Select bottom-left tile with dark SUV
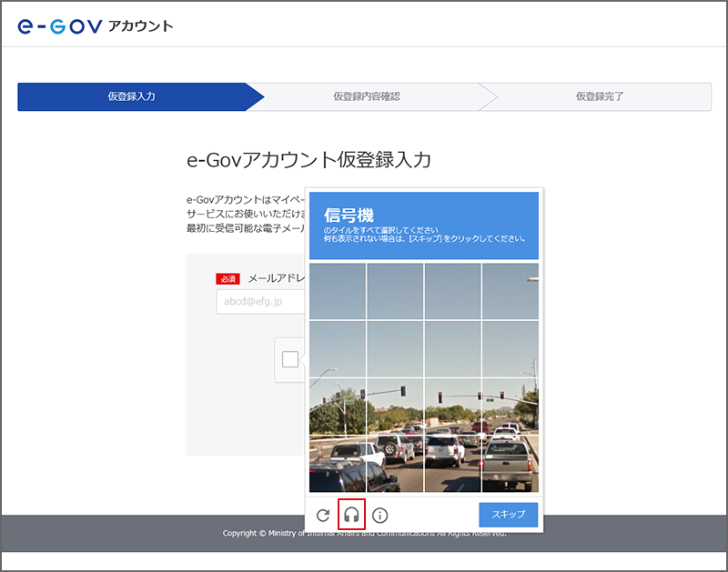 pyautogui.click(x=338, y=464)
